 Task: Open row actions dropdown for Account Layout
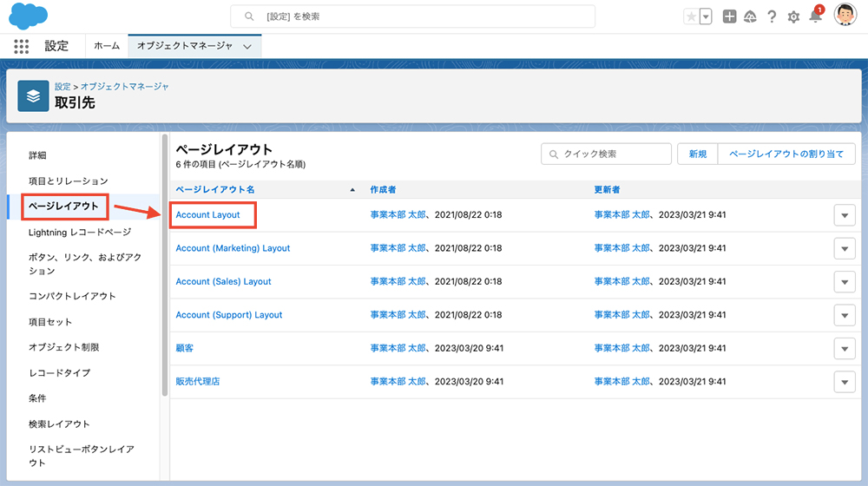tap(845, 215)
